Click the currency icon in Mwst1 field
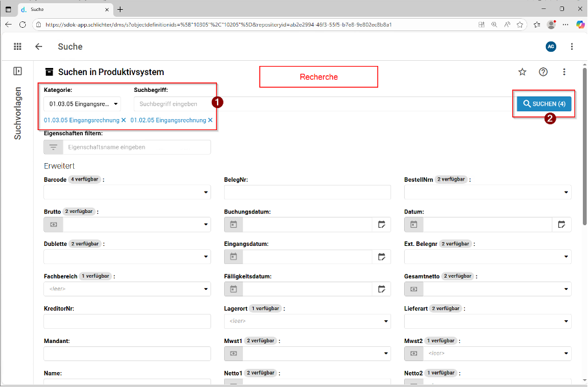 click(233, 353)
